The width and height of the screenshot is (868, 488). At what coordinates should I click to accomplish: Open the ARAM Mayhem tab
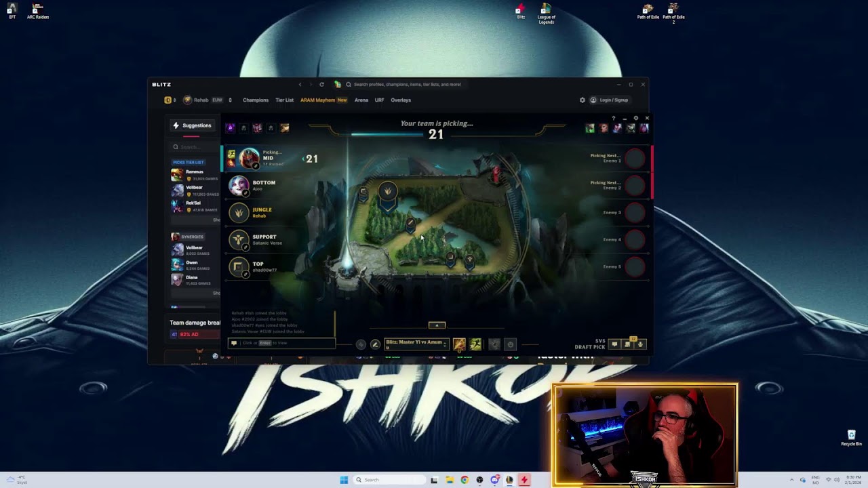coord(323,100)
